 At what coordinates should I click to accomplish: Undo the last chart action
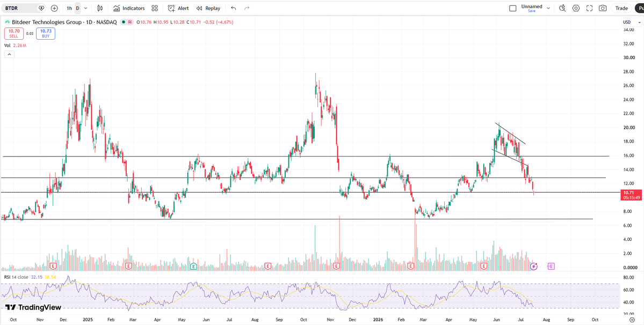233,8
